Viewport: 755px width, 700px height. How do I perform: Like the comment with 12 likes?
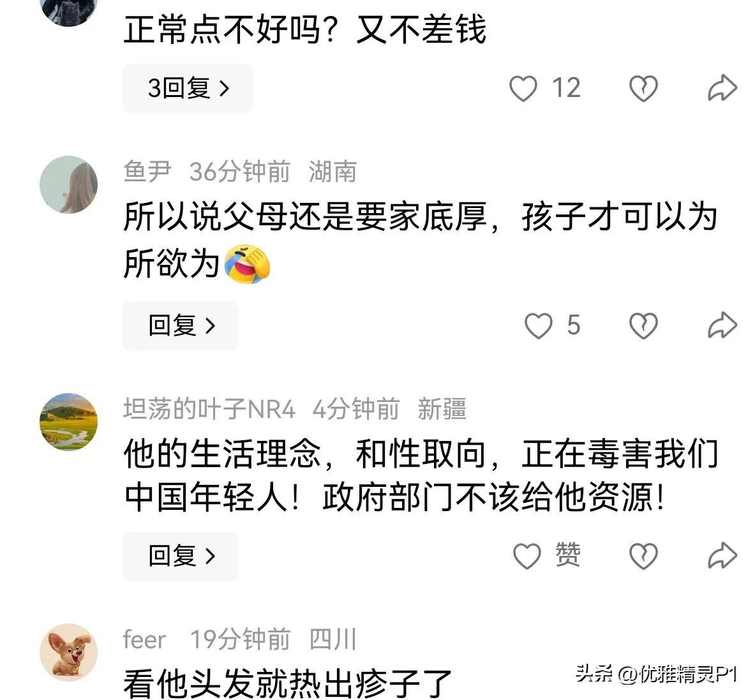click(x=523, y=89)
